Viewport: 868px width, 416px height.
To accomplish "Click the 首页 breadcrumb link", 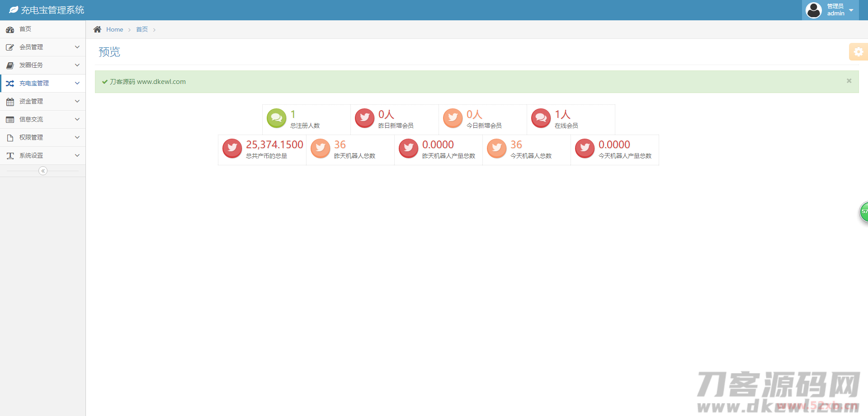I will (x=142, y=29).
